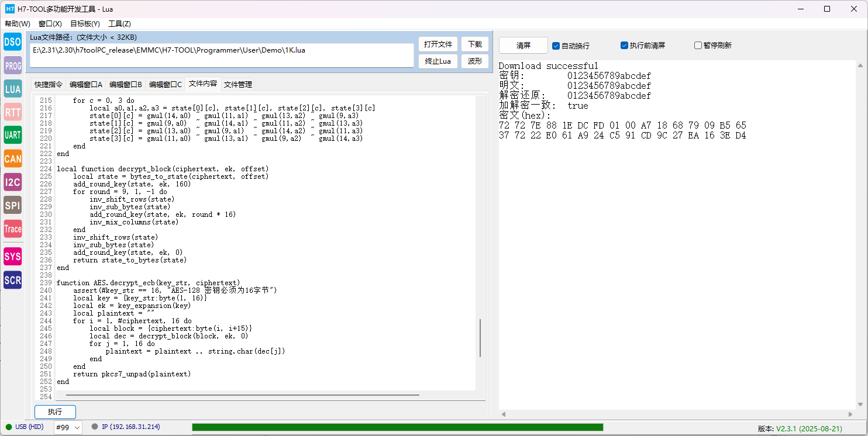
Task: Click the 终止Lua button
Action: point(438,61)
